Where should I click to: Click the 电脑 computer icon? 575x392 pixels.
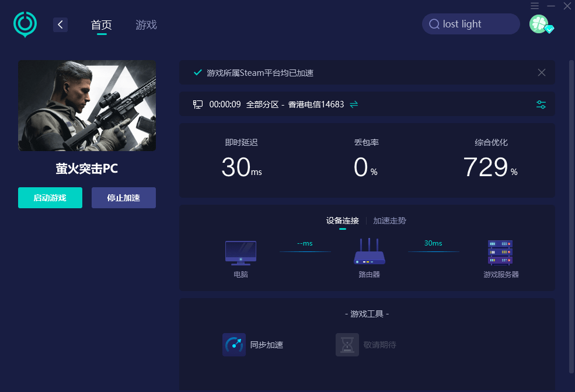pyautogui.click(x=241, y=253)
